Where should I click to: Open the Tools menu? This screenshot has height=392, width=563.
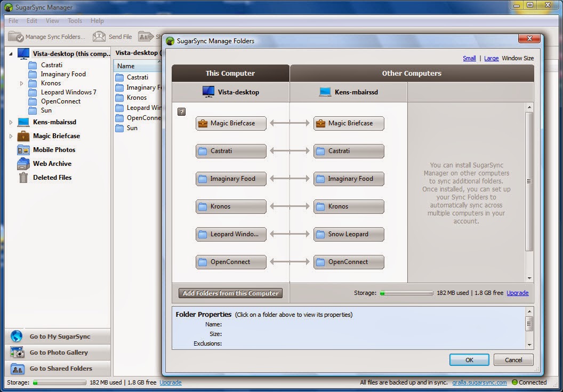point(75,20)
